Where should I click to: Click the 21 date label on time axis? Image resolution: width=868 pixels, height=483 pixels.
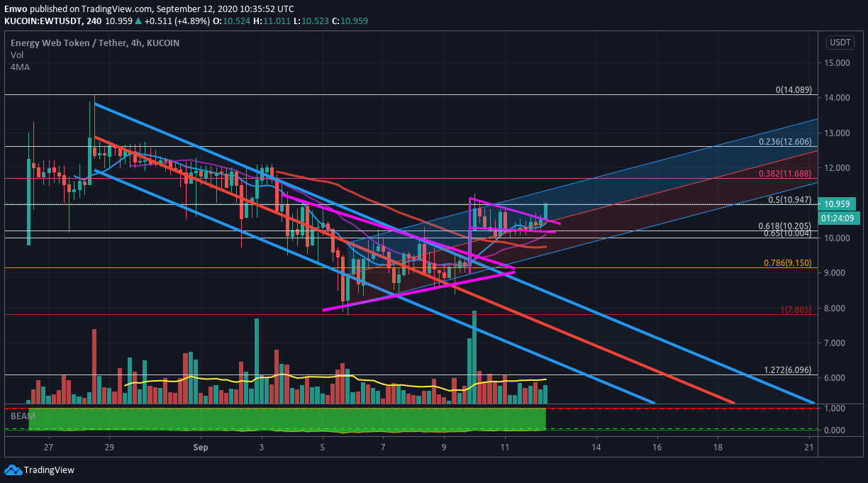809,448
